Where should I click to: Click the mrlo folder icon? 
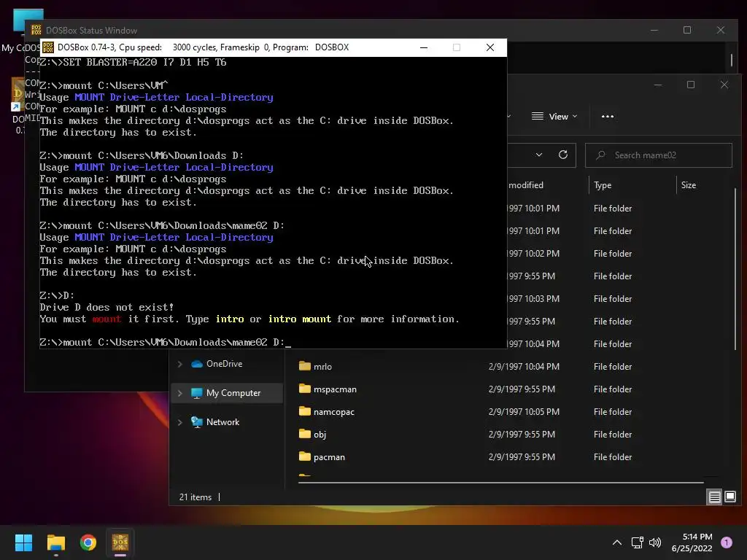(x=304, y=366)
